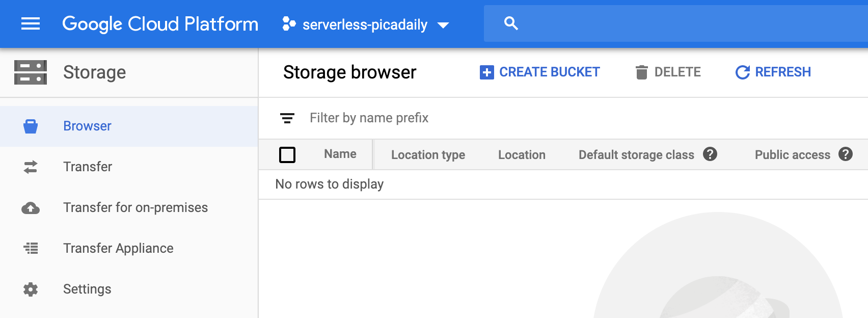
Task: Focus the Filter by name prefix field
Action: 458,118
